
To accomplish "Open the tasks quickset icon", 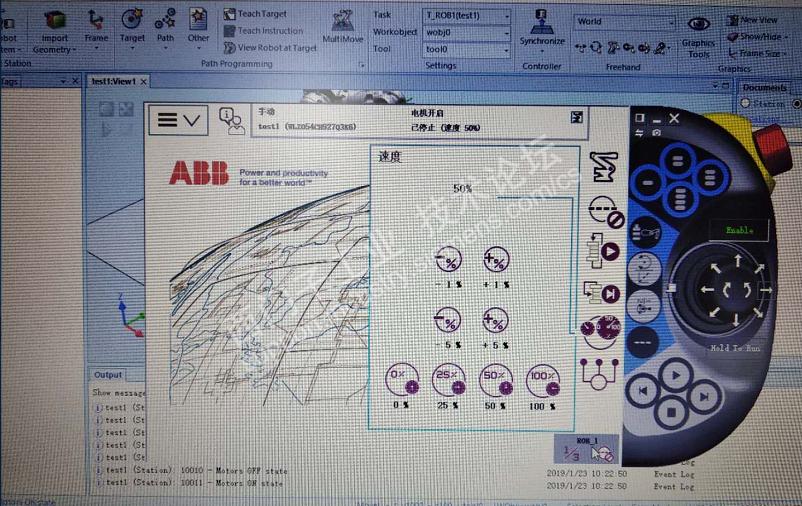I will click(x=599, y=374).
